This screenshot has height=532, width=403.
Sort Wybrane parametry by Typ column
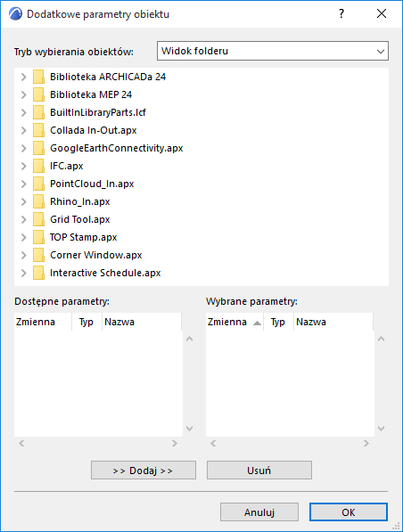point(278,322)
